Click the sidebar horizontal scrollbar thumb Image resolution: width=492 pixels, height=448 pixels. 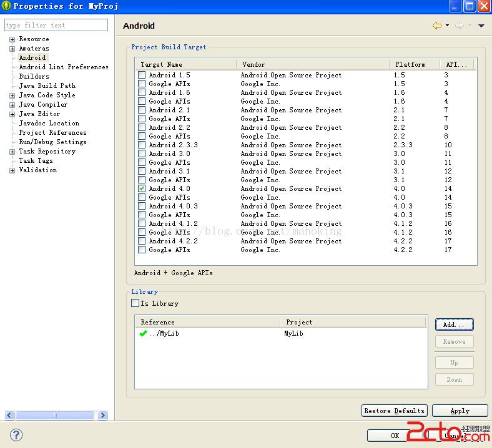click(x=54, y=415)
